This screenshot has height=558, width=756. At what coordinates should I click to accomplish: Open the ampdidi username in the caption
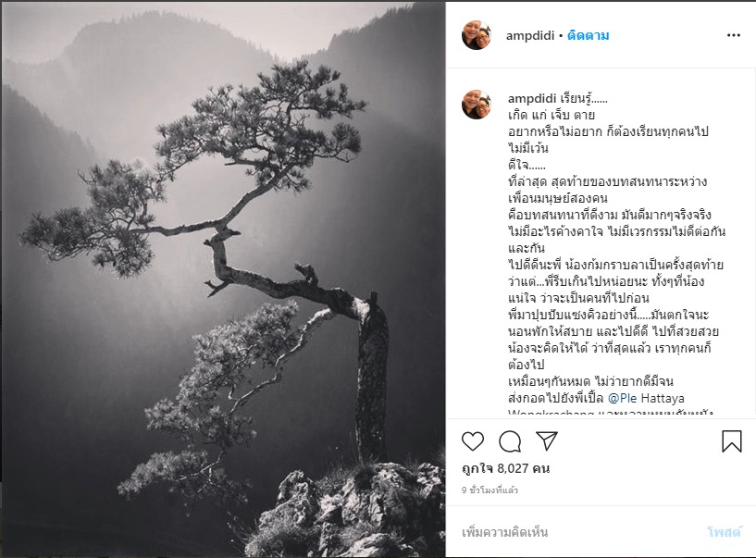click(532, 99)
